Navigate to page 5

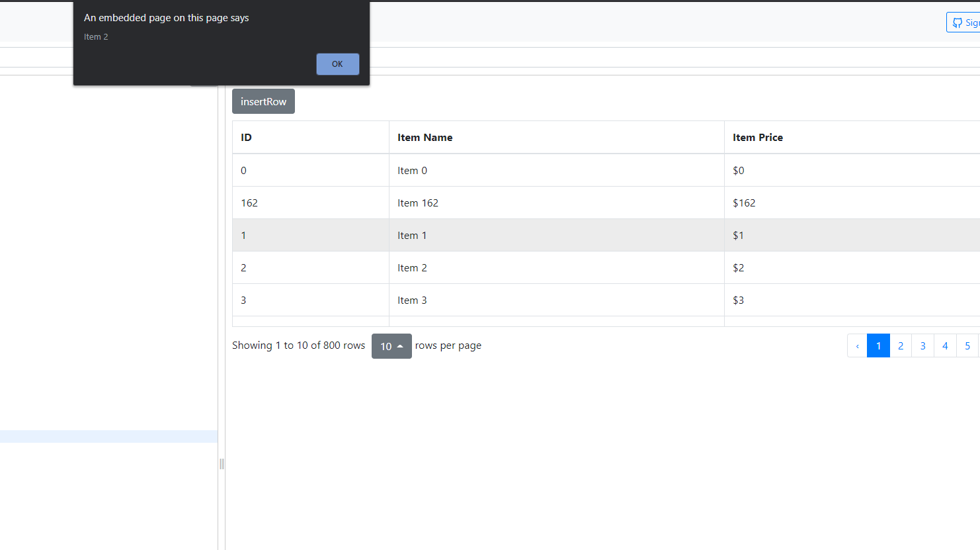[x=967, y=345]
